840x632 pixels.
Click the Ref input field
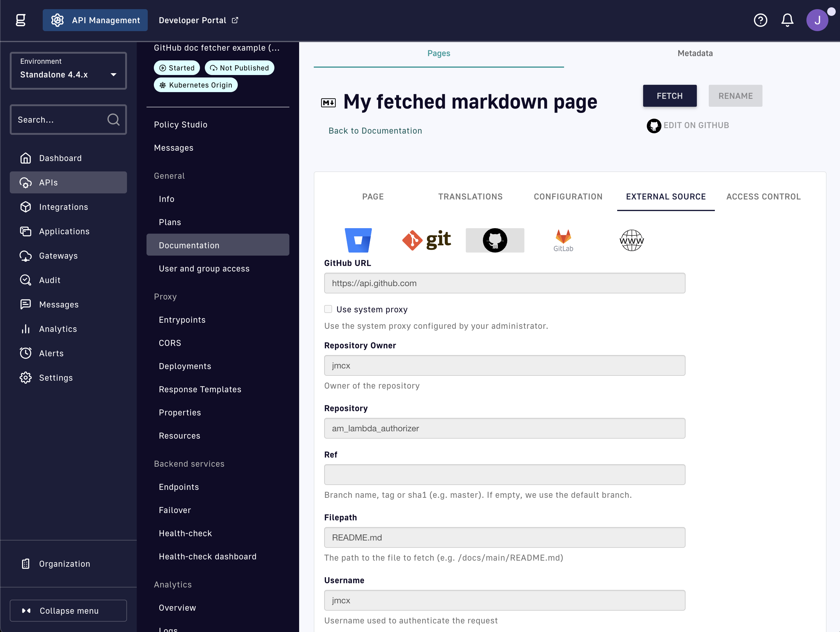pyautogui.click(x=504, y=475)
